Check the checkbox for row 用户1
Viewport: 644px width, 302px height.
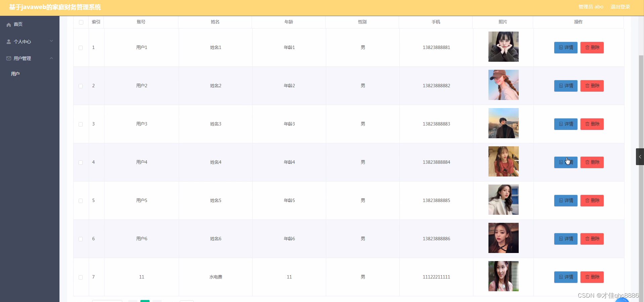(81, 48)
